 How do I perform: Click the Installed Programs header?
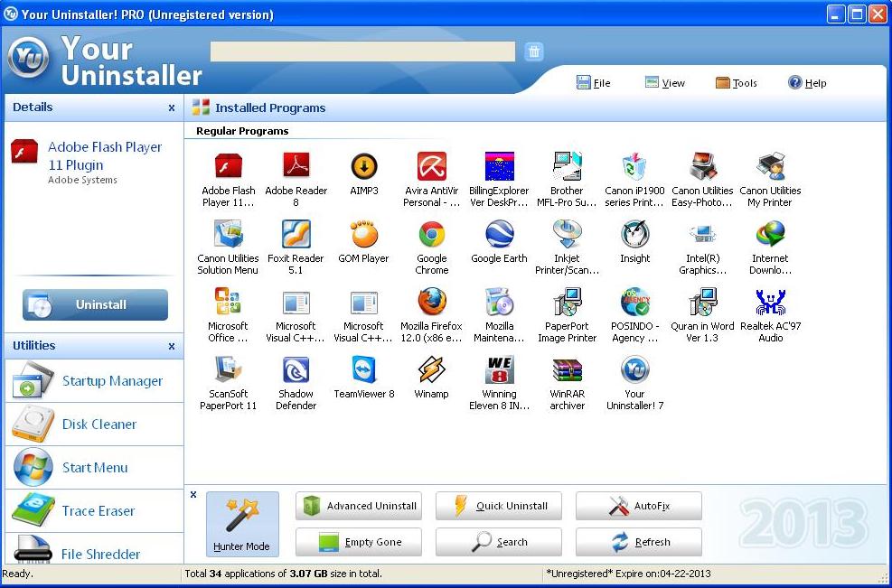click(270, 107)
